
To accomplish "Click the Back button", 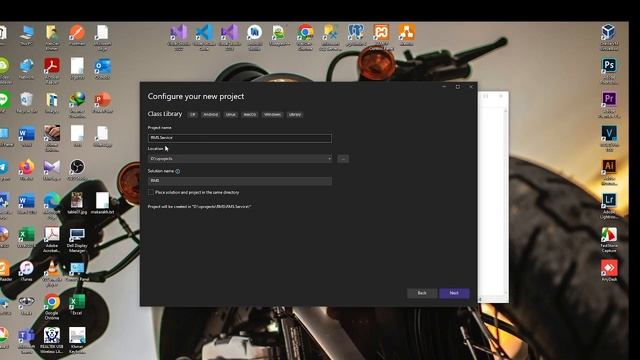I will [x=422, y=293].
